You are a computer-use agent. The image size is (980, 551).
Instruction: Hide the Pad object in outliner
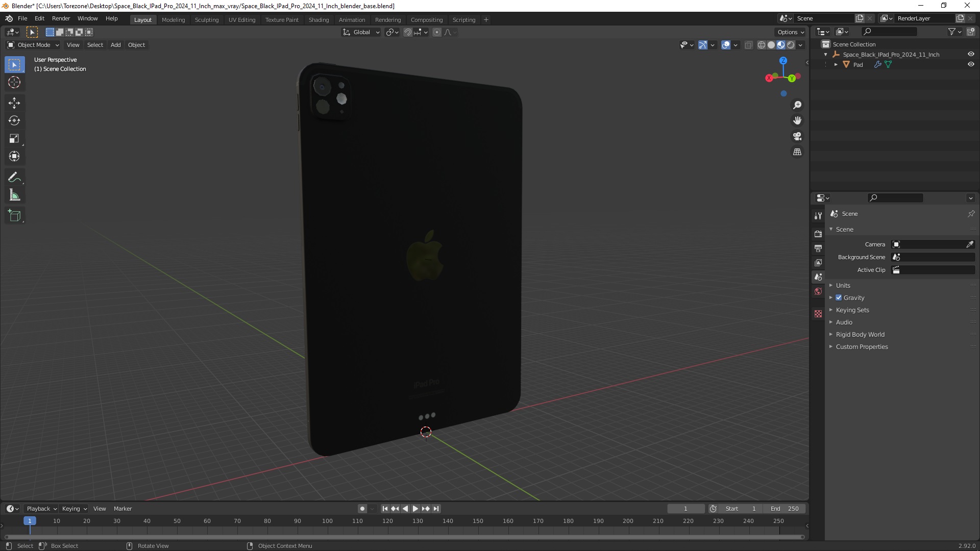(971, 65)
